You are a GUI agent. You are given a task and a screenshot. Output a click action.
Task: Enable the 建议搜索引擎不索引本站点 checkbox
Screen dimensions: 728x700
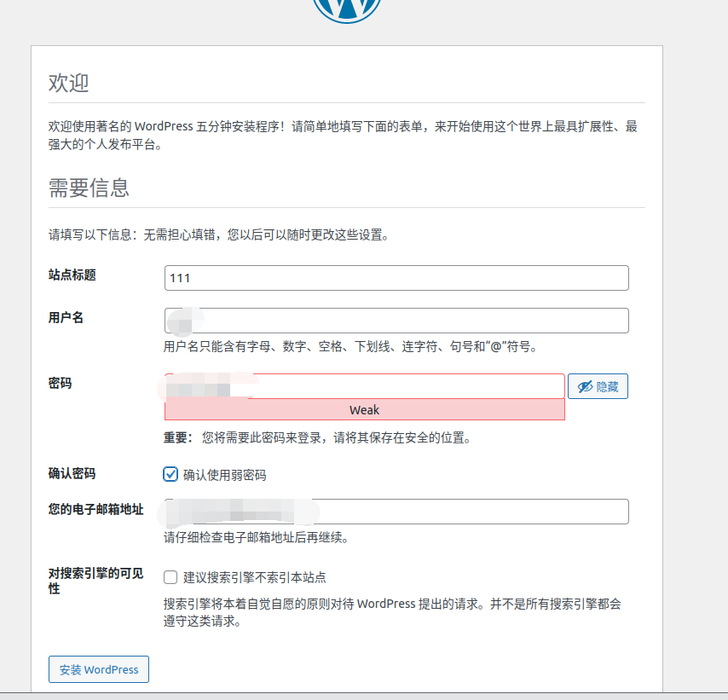coord(170,577)
